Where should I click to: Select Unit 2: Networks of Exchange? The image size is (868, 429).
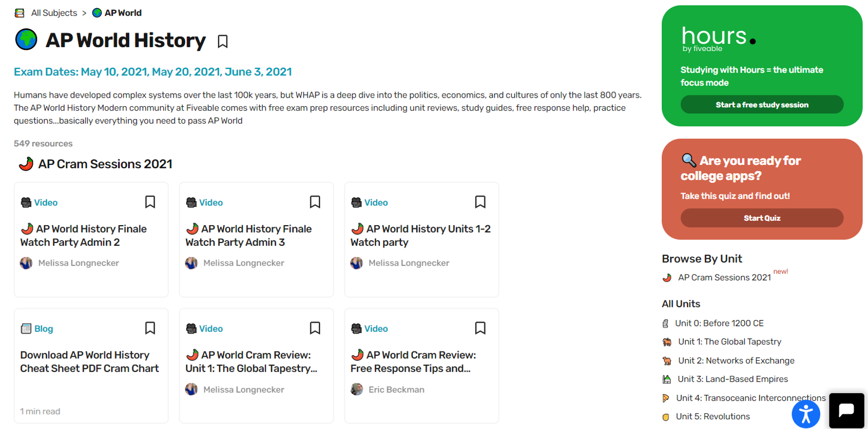coord(736,361)
